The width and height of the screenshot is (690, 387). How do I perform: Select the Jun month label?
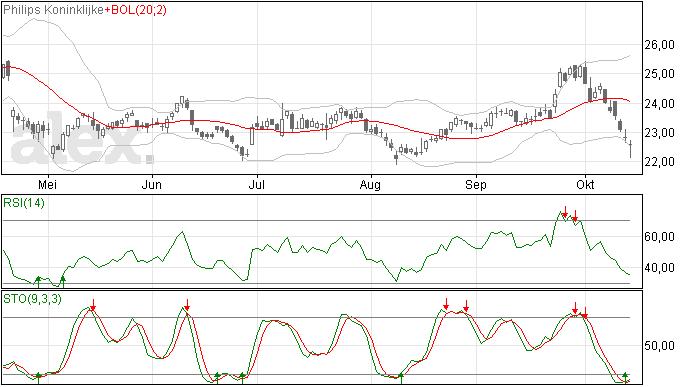click(x=151, y=184)
